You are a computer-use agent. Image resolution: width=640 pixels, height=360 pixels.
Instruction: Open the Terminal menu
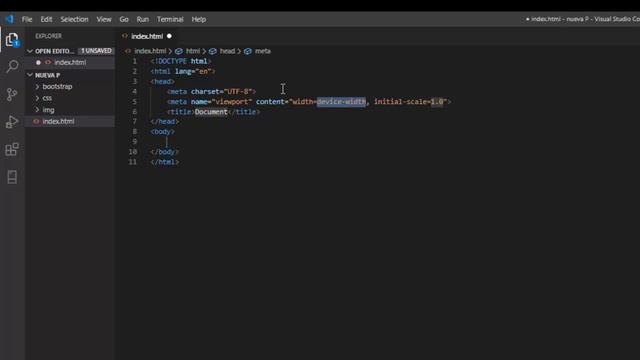pyautogui.click(x=170, y=19)
